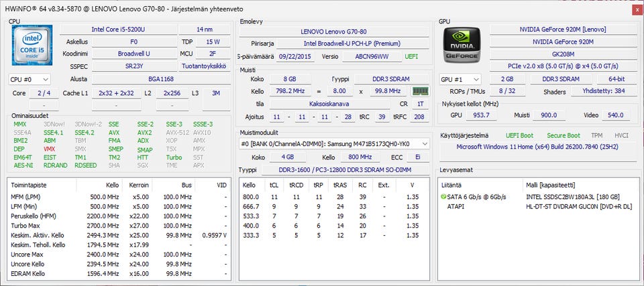644x286 pixels.
Task: Click the Secure Boot indicator
Action: 563,135
